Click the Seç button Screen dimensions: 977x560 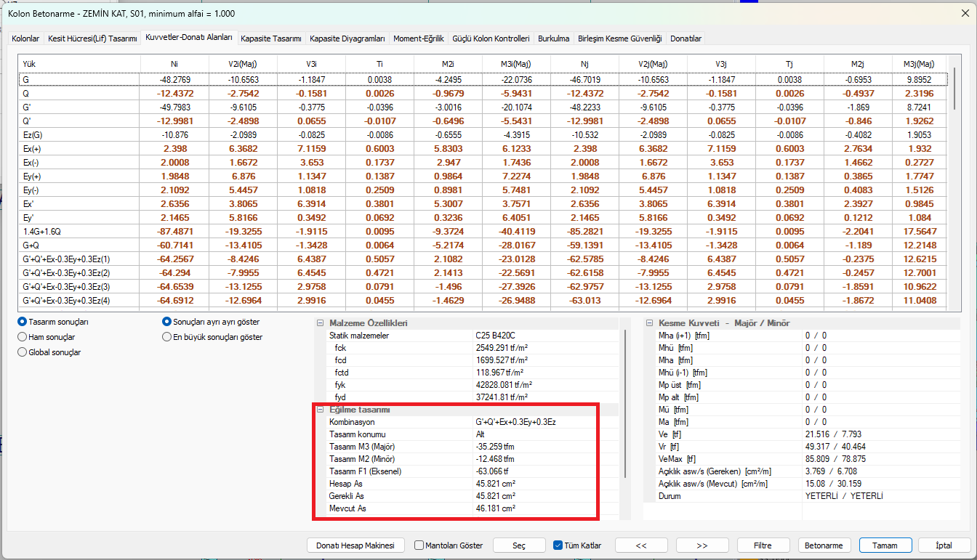519,545
